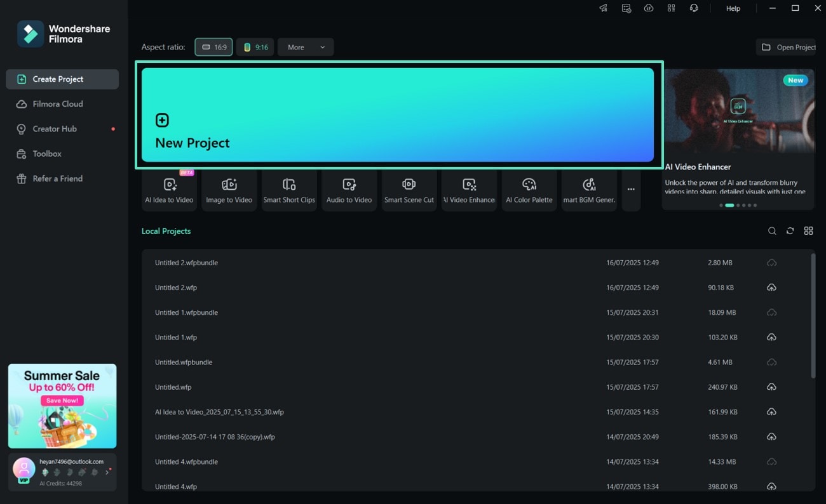This screenshot has height=504, width=826.
Task: Select the Untitled.wfpbundle project
Action: tap(475, 362)
